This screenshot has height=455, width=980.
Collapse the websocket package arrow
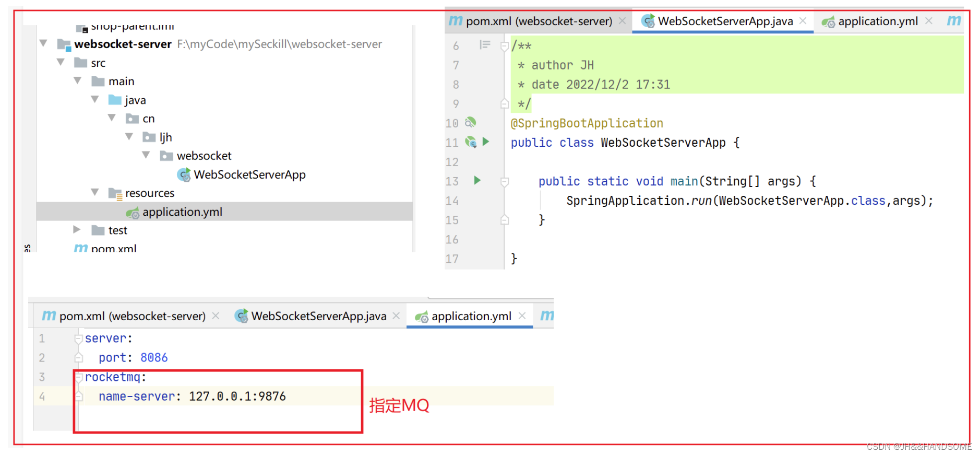click(146, 155)
